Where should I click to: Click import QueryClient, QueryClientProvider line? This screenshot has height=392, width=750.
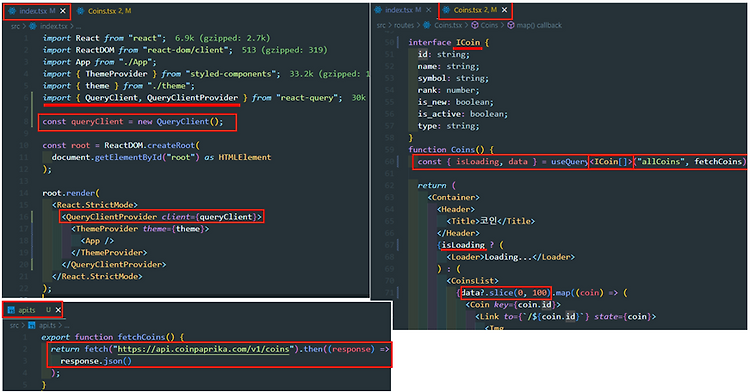tap(192, 98)
